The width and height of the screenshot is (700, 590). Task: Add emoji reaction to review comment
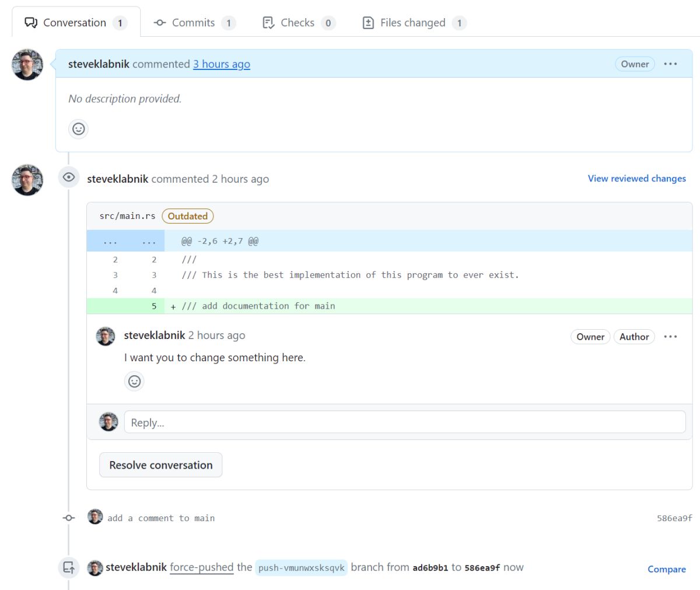pyautogui.click(x=134, y=381)
